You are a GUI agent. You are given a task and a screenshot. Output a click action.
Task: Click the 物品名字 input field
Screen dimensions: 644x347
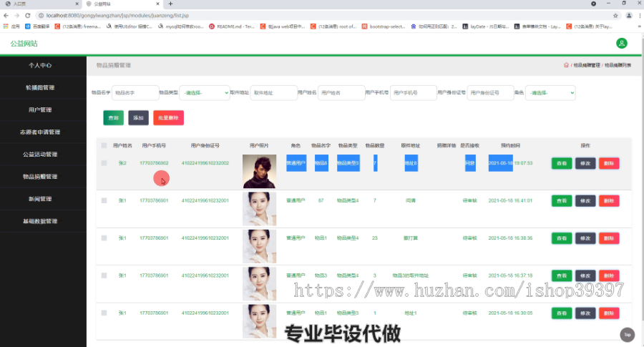click(135, 93)
